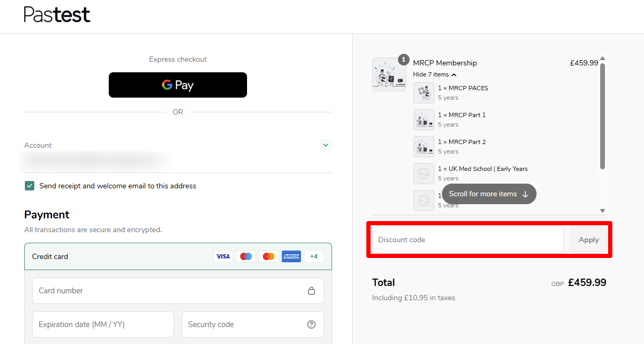
Task: Click the Payment heading
Action: [x=47, y=215]
